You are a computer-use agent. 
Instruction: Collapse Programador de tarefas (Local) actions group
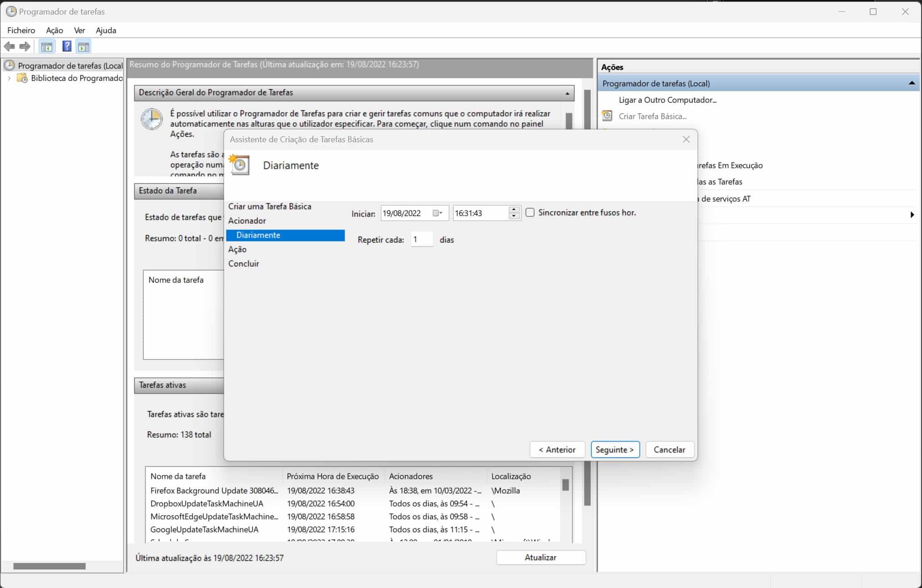[x=911, y=83]
